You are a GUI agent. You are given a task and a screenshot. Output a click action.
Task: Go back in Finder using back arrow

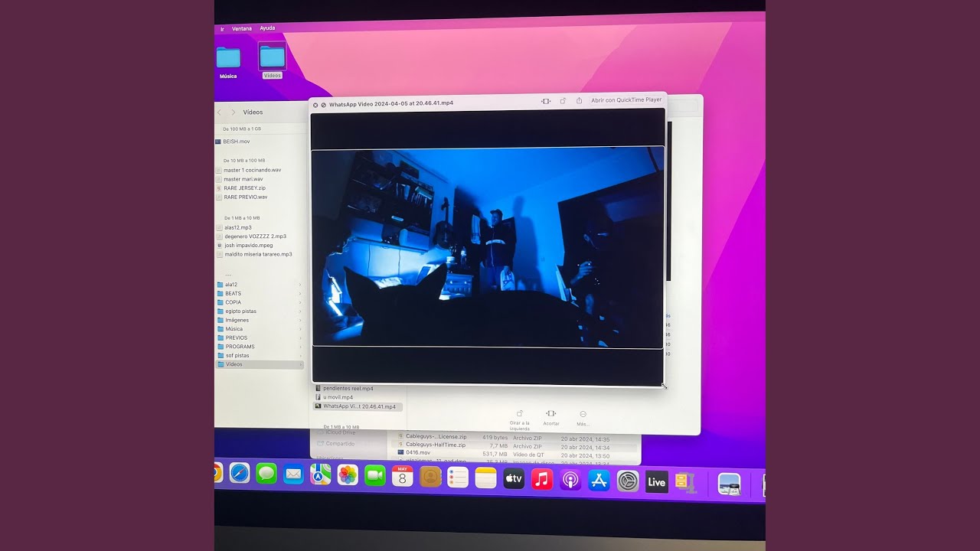(x=220, y=112)
